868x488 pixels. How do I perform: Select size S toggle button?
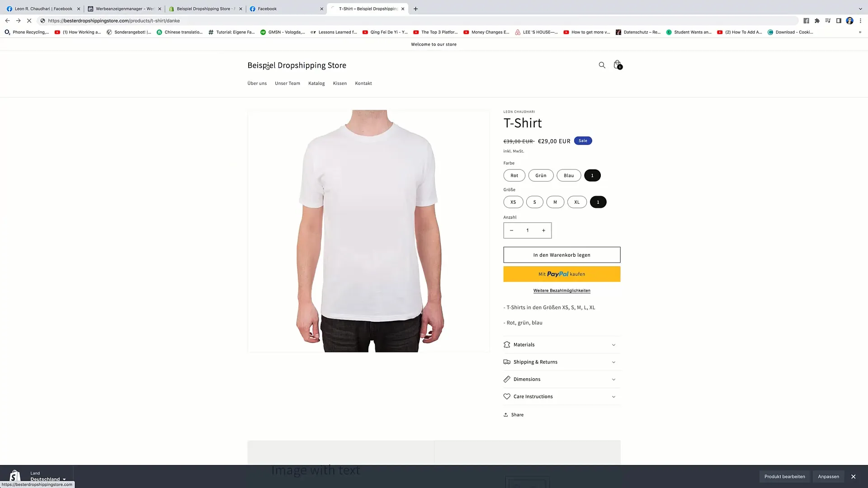click(x=534, y=202)
